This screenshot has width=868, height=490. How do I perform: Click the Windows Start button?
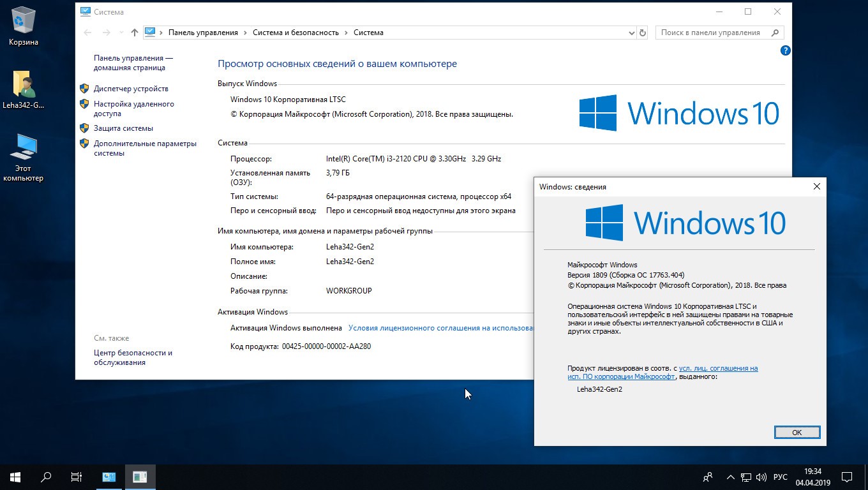tap(15, 477)
